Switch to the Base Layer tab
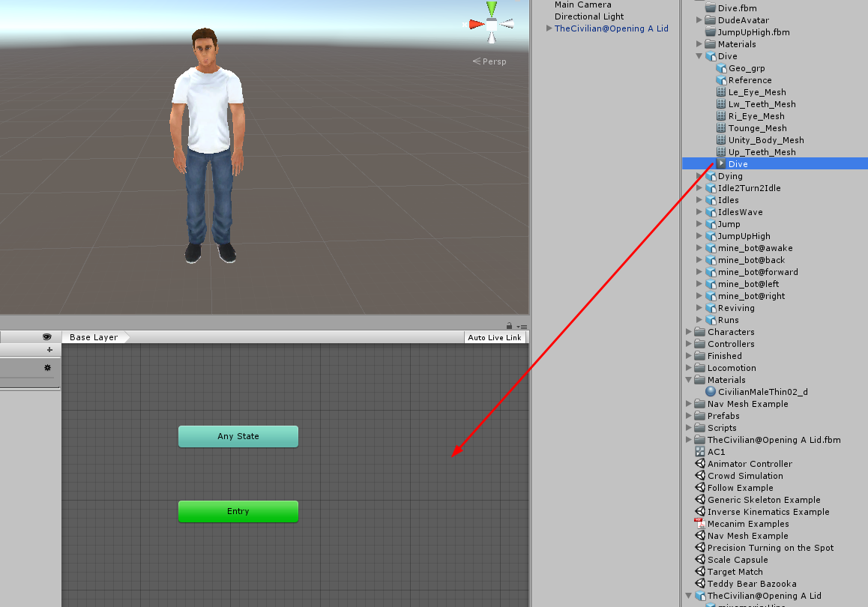Image resolution: width=868 pixels, height=607 pixels. 94,336
